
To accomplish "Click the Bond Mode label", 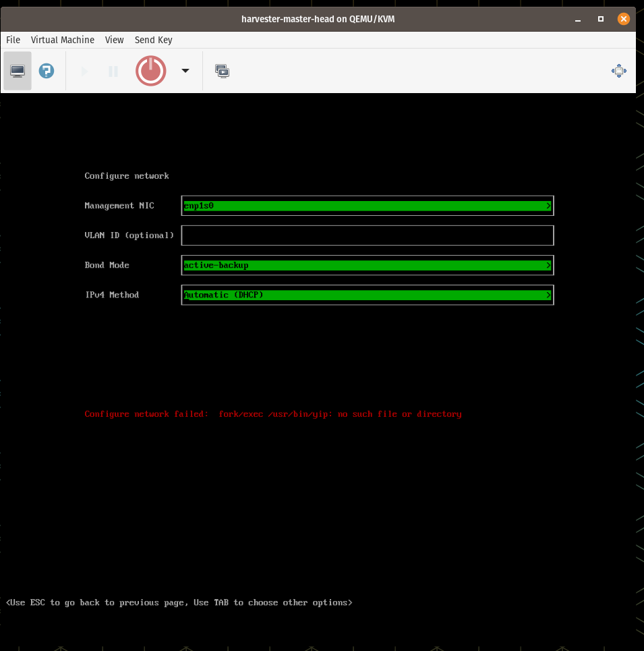I will (107, 265).
